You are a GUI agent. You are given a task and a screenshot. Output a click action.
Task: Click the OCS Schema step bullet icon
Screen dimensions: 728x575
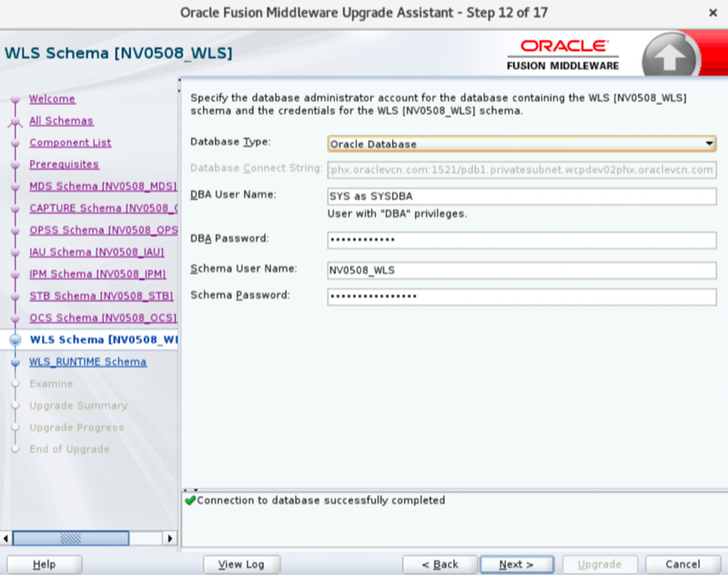[x=15, y=318]
